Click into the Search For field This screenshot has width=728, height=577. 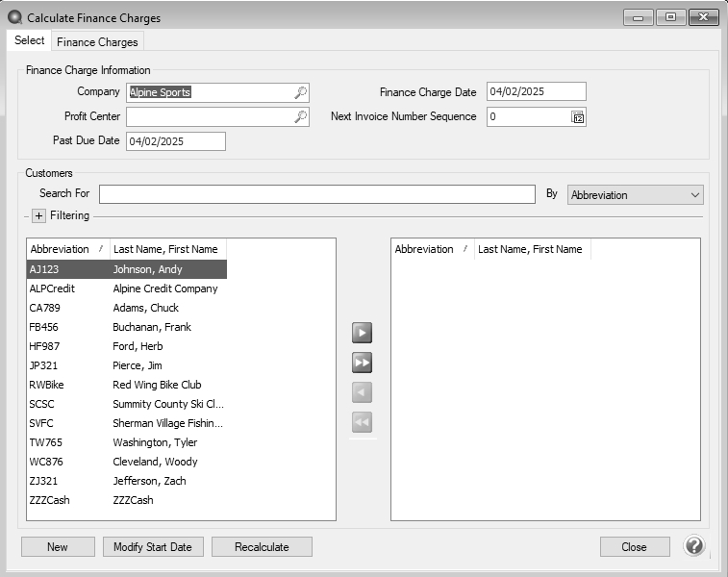click(316, 194)
